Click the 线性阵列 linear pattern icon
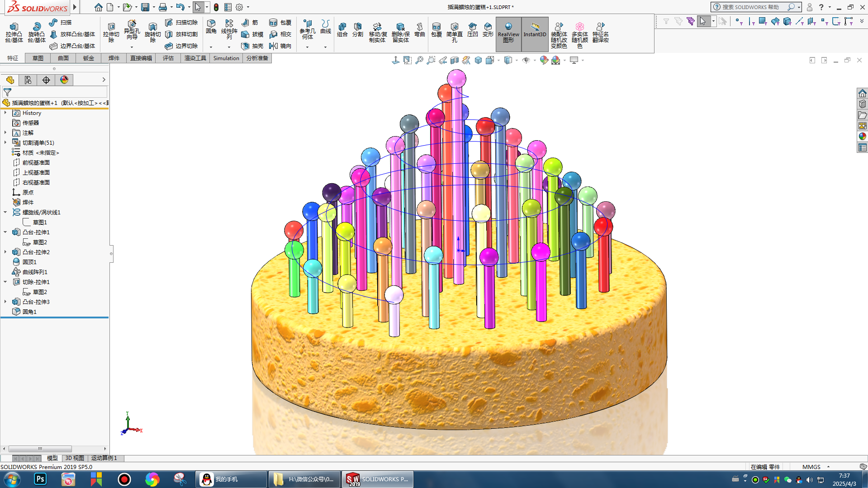868x488 pixels. click(229, 28)
